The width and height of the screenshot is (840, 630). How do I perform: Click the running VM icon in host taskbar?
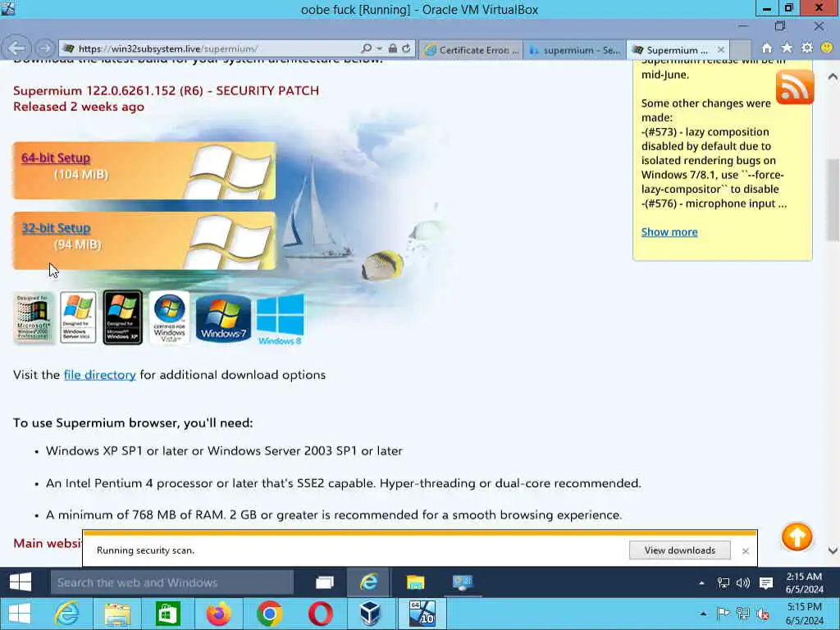(422, 614)
